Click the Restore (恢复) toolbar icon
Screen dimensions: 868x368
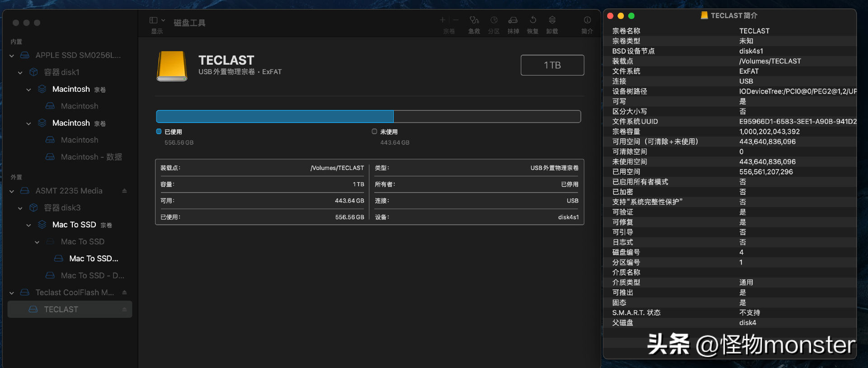533,20
